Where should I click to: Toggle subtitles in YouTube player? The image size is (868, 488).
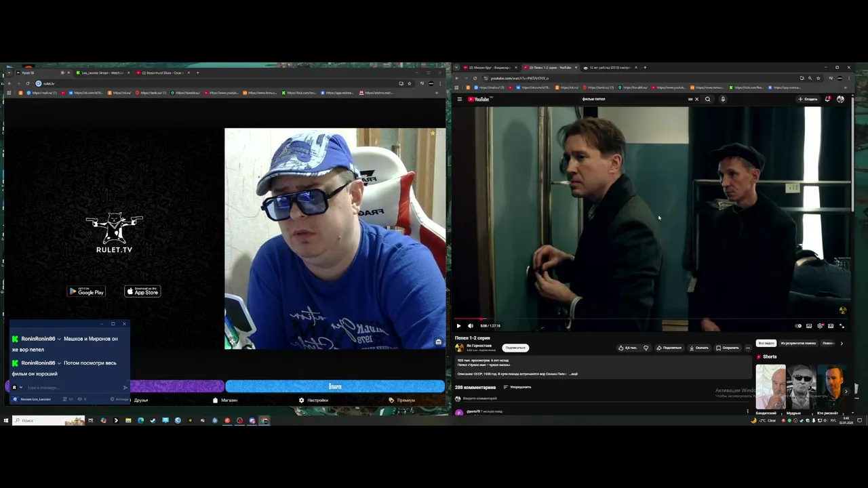[x=809, y=326]
